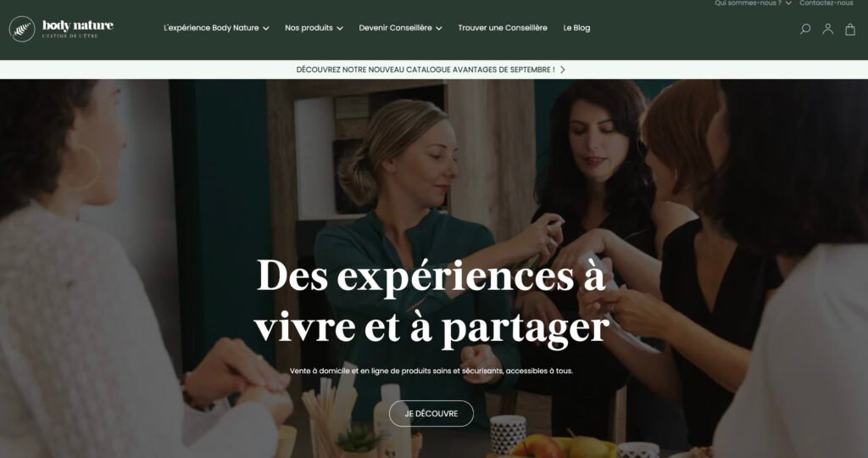Viewport: 868px width, 458px height.
Task: Click the Qui sommes-nous link
Action: click(748, 3)
